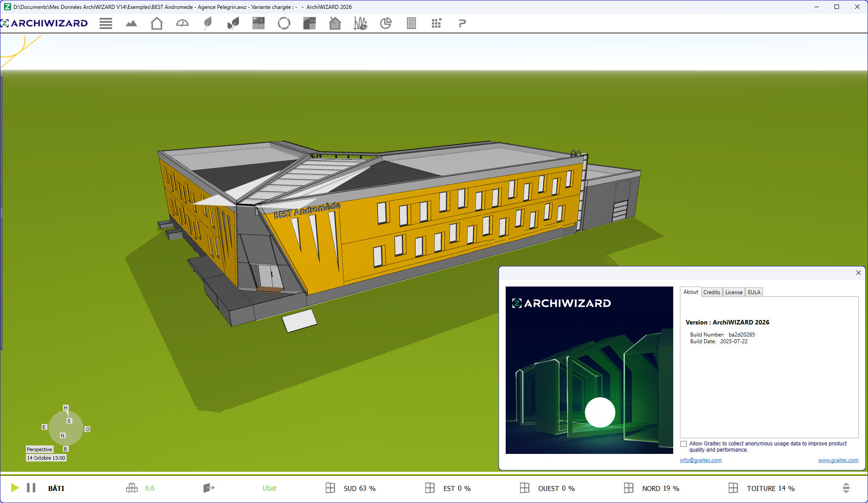Select the E compass direction
This screenshot has height=503, width=868.
point(44,427)
